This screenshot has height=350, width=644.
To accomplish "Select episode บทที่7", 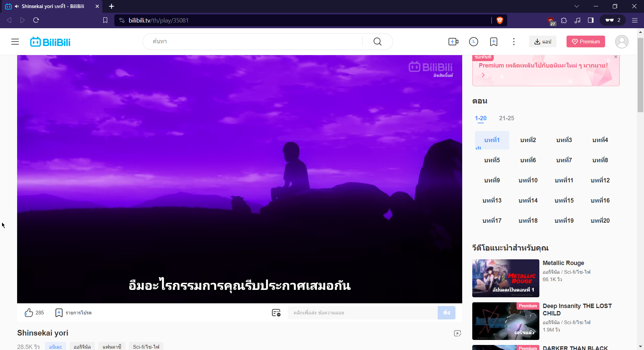I will point(564,160).
